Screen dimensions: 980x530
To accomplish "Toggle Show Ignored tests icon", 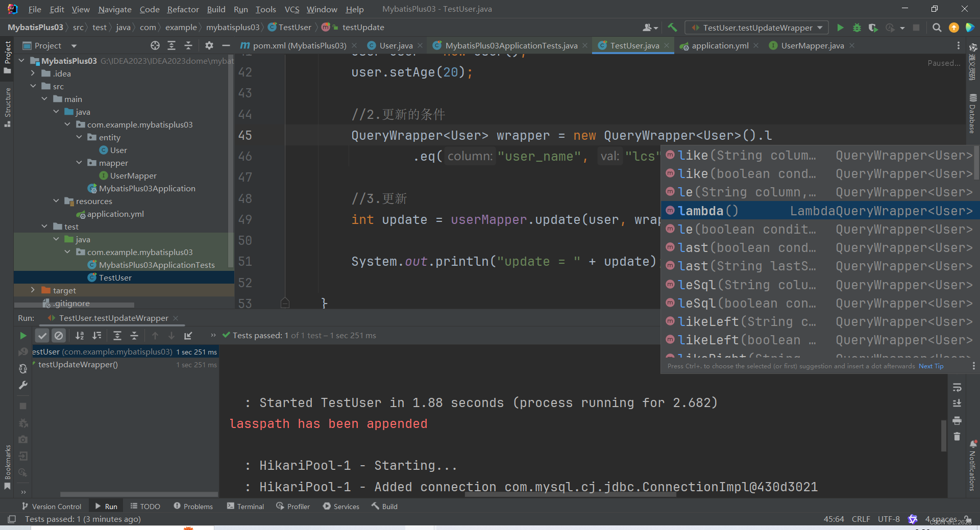I will [59, 335].
